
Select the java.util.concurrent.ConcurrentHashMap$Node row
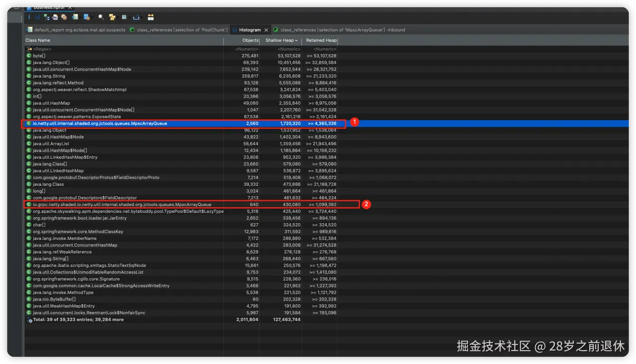181,69
